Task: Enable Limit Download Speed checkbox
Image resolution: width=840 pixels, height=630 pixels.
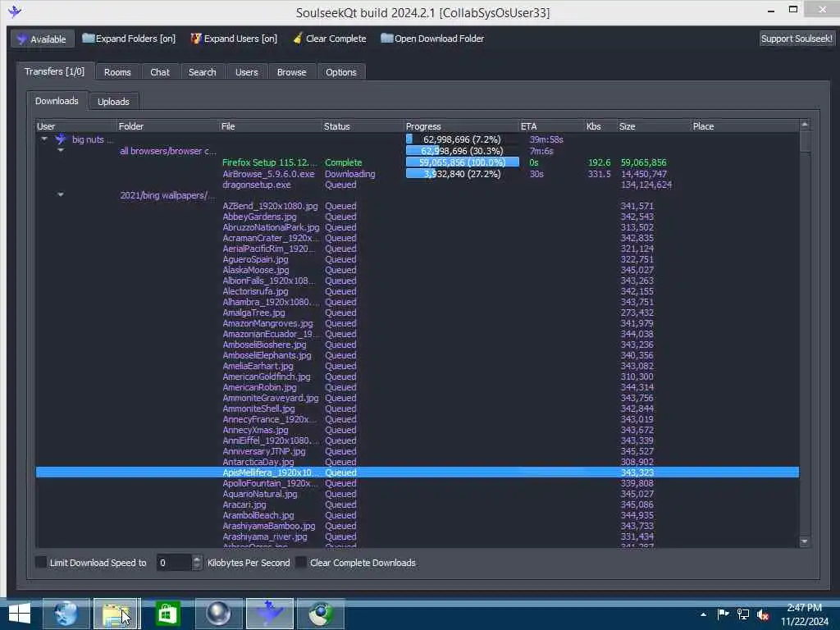Action: coord(41,562)
